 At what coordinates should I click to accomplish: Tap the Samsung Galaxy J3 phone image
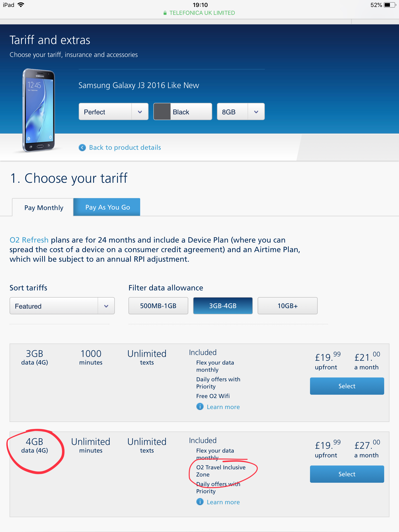[x=39, y=110]
